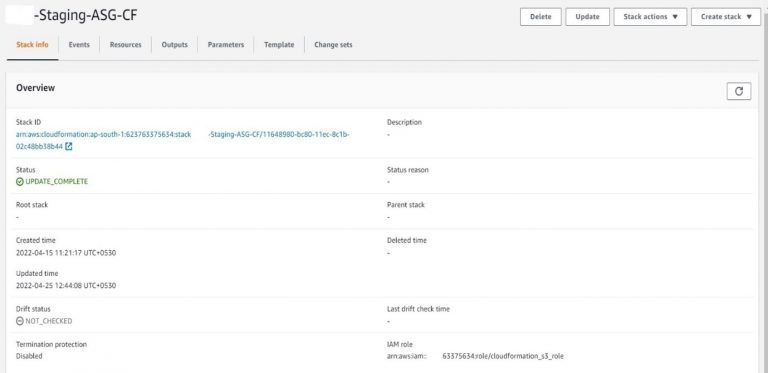Click the NOT_CHECKED drift status icon
Image resolution: width=768 pixels, height=373 pixels.
(x=20, y=321)
